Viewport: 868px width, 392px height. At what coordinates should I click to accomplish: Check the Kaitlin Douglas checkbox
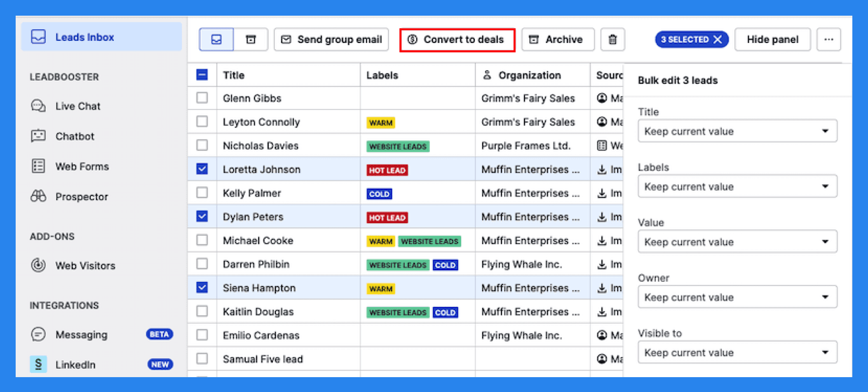click(x=202, y=311)
